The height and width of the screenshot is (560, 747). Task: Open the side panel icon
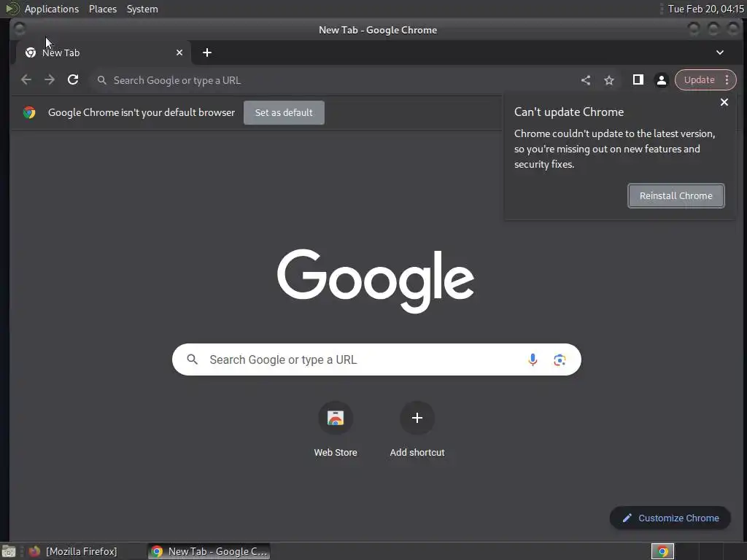click(638, 80)
